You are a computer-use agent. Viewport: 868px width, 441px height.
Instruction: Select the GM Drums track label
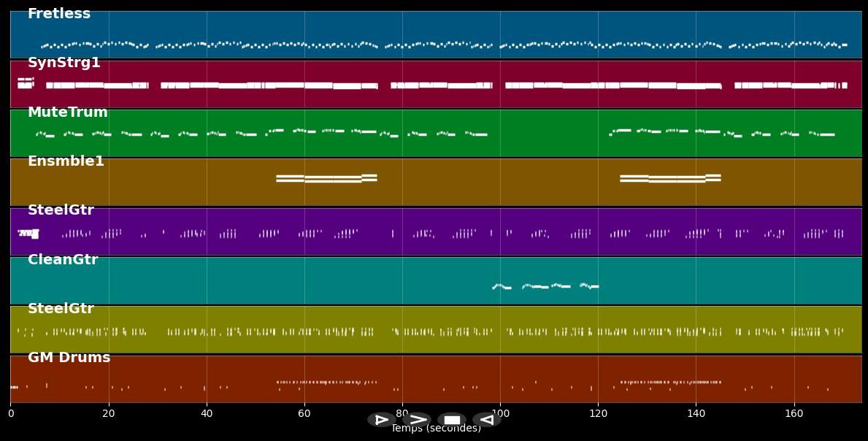pos(69,358)
